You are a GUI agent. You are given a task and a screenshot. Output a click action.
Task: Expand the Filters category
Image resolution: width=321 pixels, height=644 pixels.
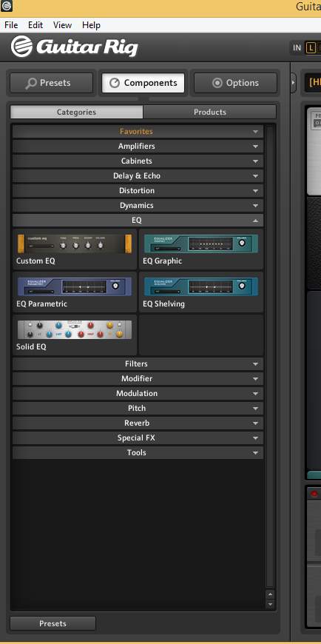click(138, 364)
